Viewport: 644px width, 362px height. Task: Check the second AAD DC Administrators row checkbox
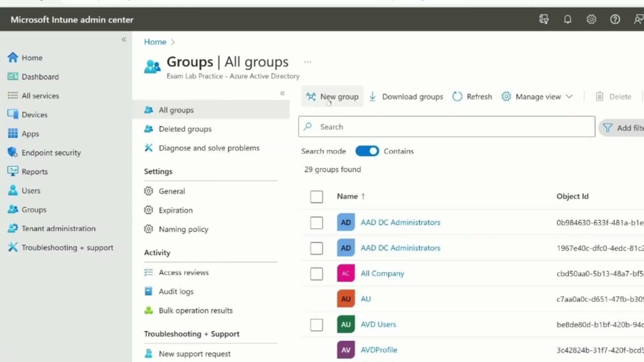tap(316, 248)
